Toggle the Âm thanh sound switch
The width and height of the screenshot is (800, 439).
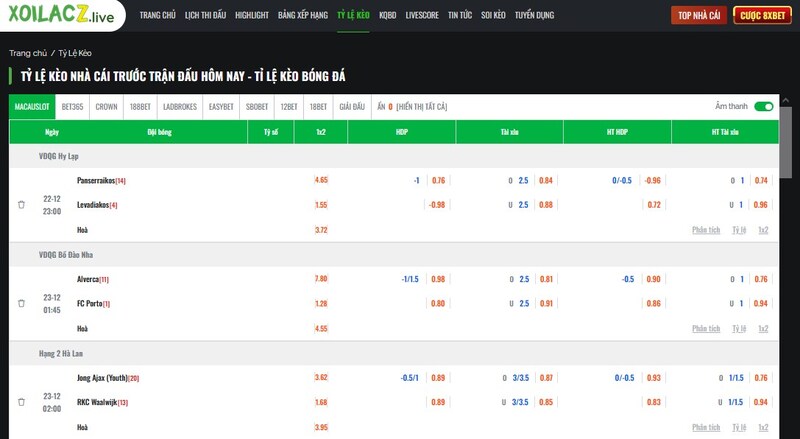click(764, 106)
